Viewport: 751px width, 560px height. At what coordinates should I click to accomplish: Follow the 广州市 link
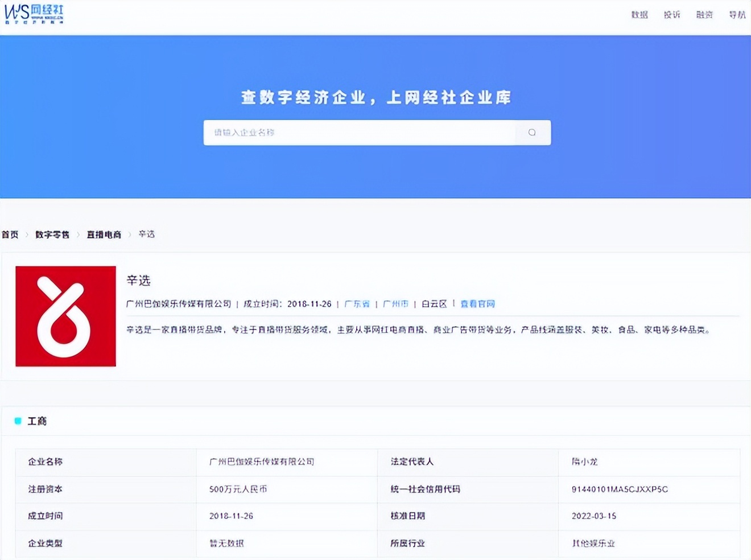click(396, 304)
